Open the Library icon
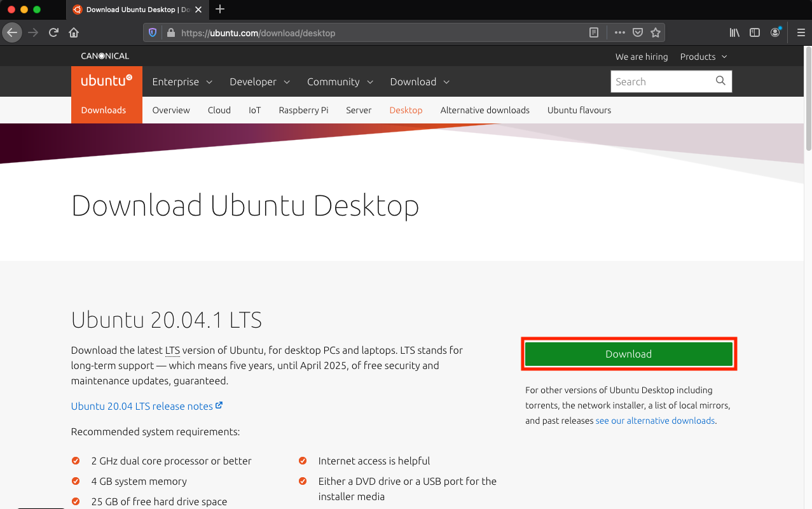The width and height of the screenshot is (812, 509). [734, 32]
